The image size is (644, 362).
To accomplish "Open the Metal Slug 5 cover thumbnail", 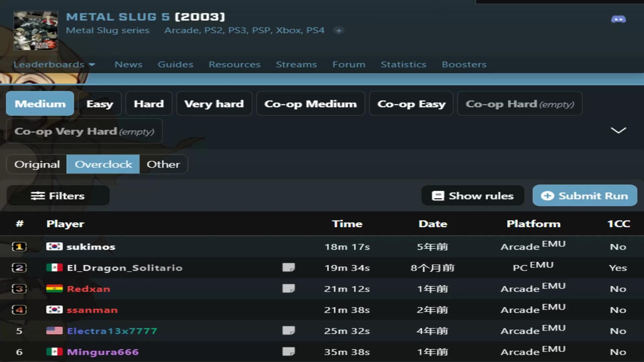I will click(36, 31).
